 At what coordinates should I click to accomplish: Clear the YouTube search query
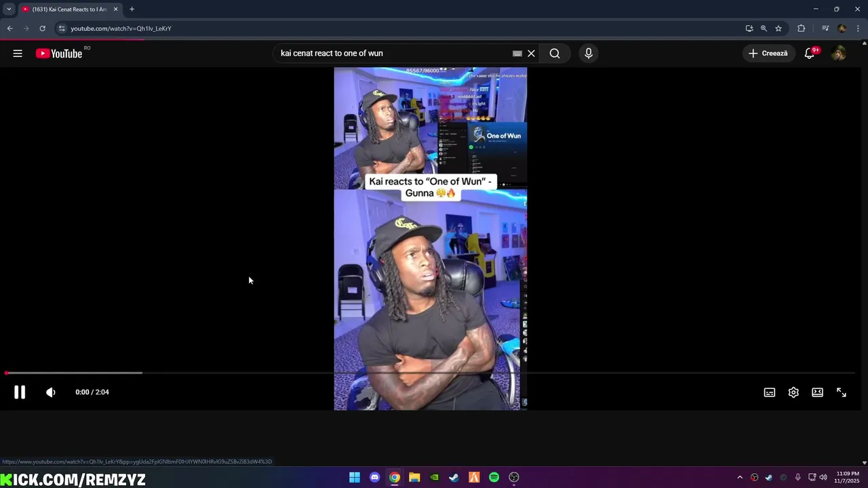tap(532, 54)
